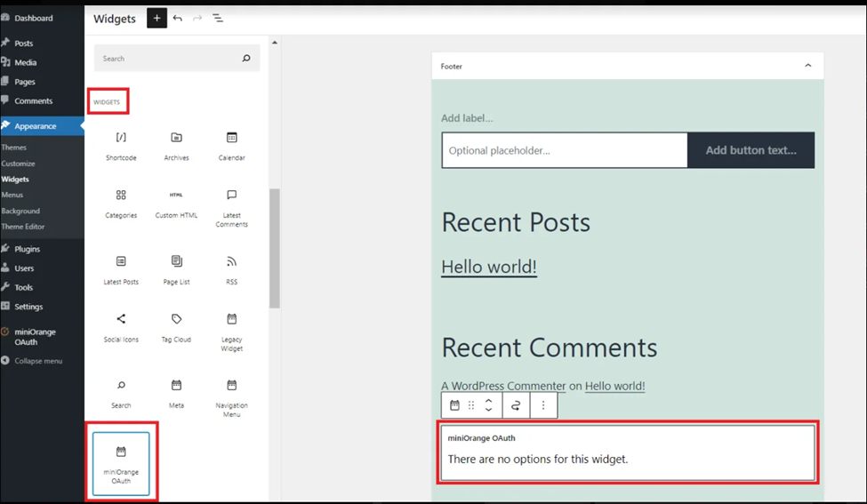Select the Calendar widget block
867x504 pixels.
[232, 146]
